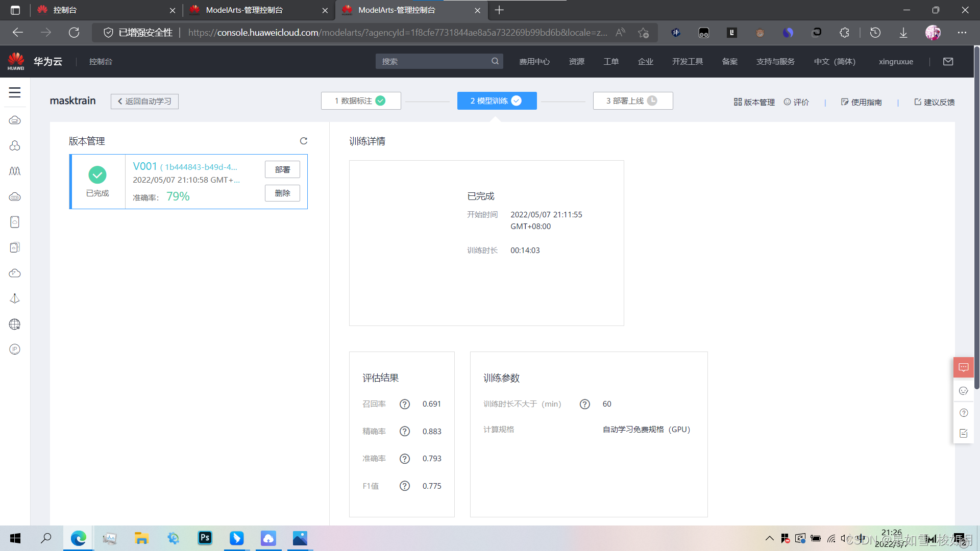The height and width of the screenshot is (551, 980).
Task: Open the Windows Start menu
Action: coord(15,538)
